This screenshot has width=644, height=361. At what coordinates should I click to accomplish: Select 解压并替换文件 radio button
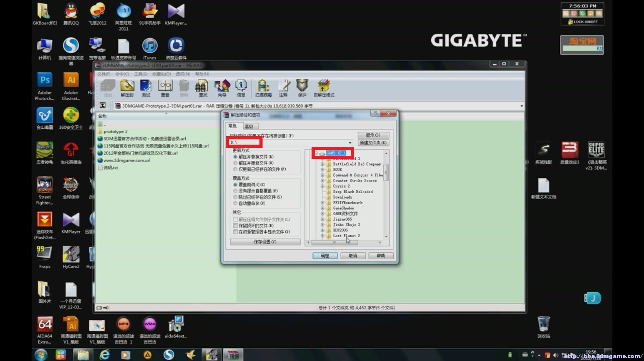235,157
